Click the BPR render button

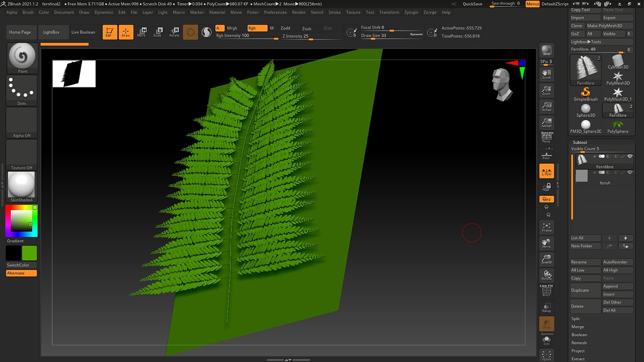[546, 50]
